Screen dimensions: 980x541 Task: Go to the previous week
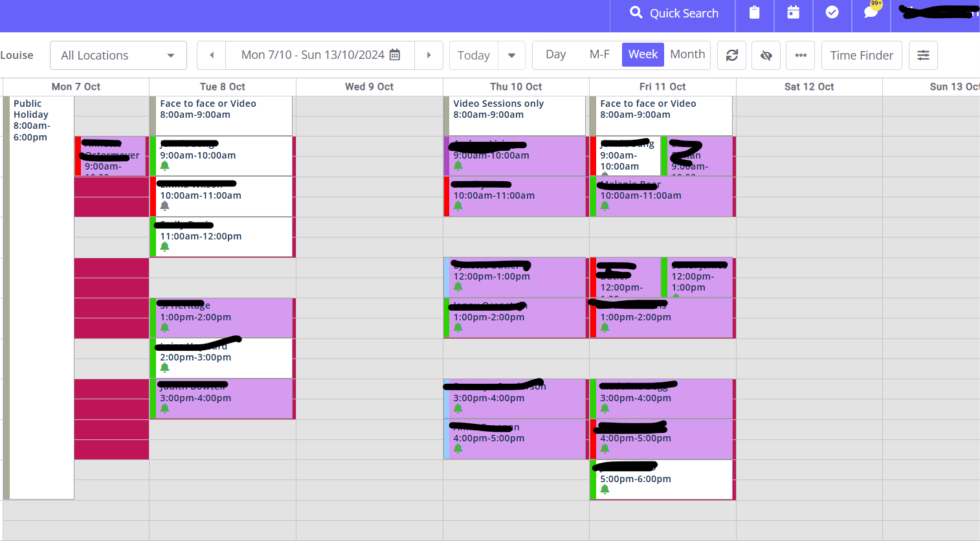click(212, 56)
